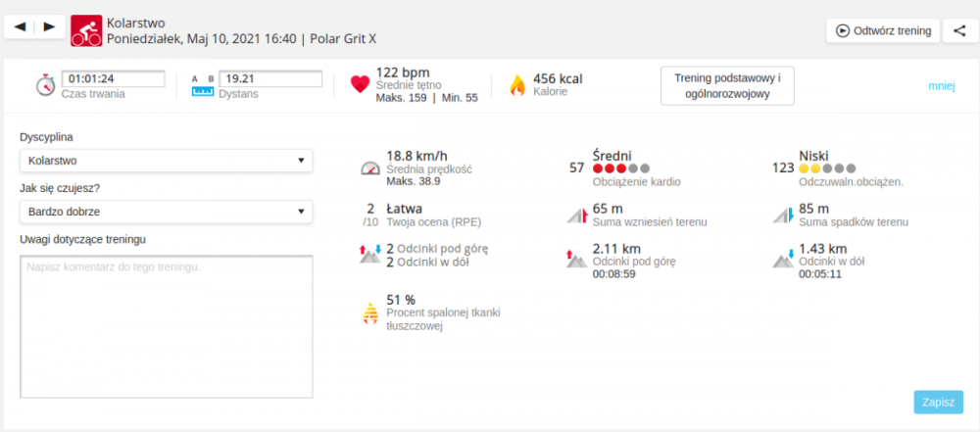
Task: Click the share icon button
Action: click(958, 30)
